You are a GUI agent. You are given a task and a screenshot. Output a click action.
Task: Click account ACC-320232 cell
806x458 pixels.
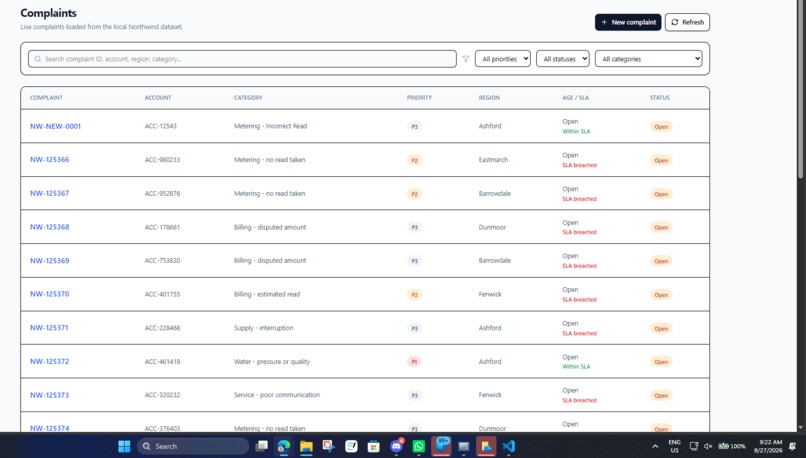coord(162,395)
